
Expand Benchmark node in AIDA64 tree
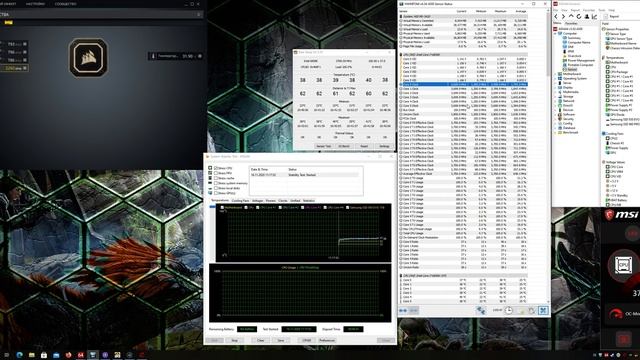(555, 132)
